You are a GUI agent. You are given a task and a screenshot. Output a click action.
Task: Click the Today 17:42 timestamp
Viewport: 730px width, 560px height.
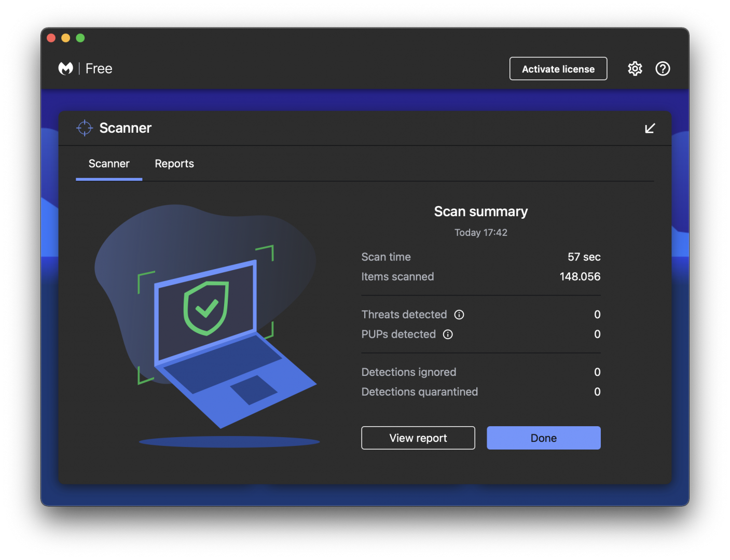[481, 233]
